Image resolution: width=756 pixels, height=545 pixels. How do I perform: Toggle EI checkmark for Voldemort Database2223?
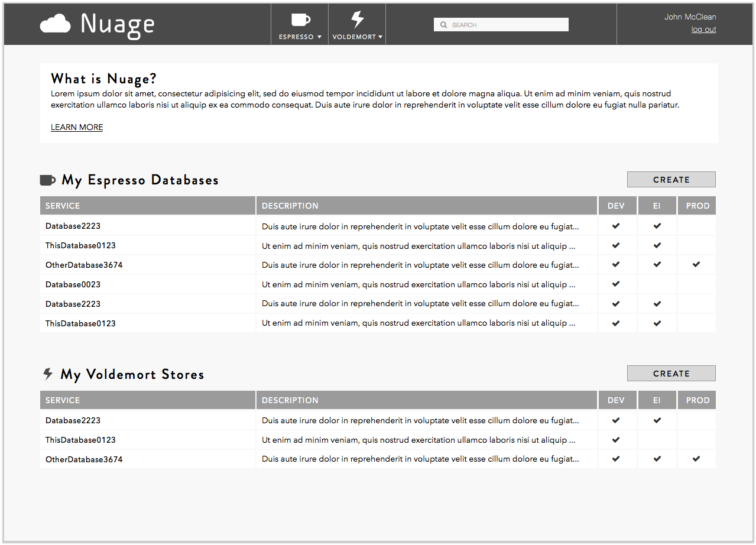pos(657,420)
